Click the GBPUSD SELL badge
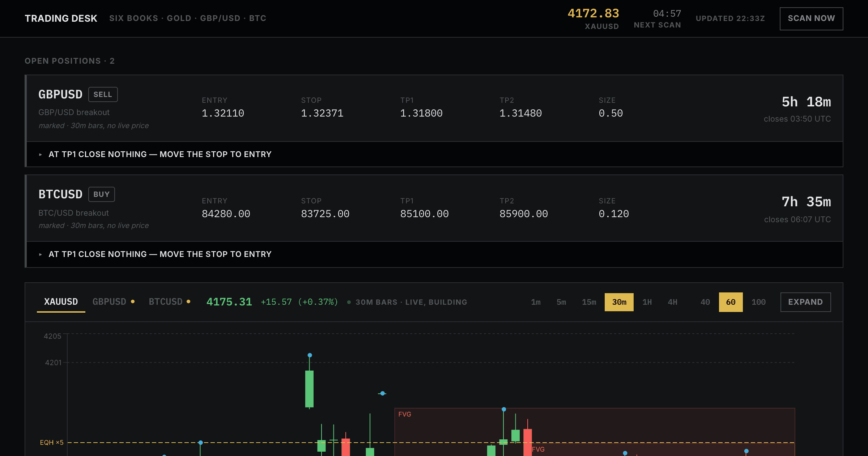This screenshot has width=868, height=456. coord(103,94)
